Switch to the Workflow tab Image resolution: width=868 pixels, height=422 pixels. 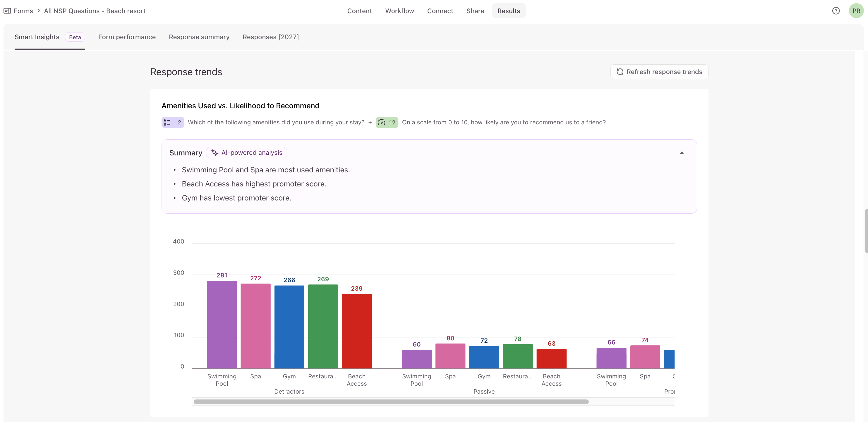coord(399,11)
